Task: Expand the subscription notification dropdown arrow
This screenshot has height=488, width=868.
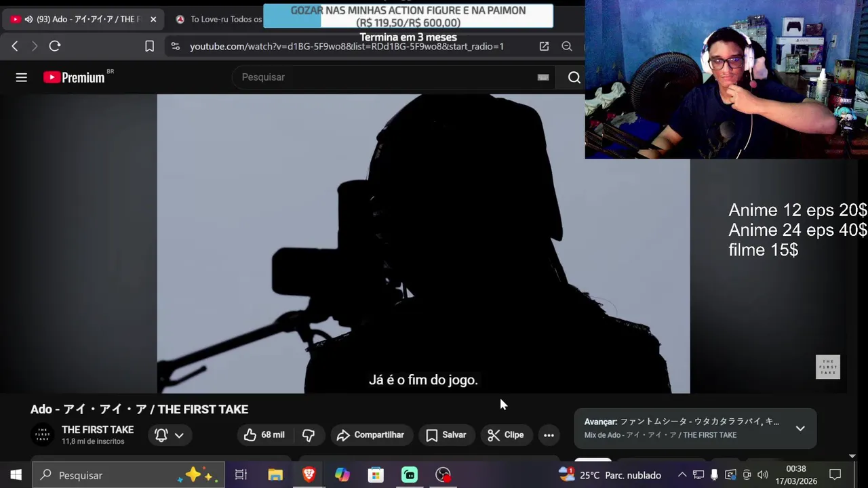Action: coord(179,435)
